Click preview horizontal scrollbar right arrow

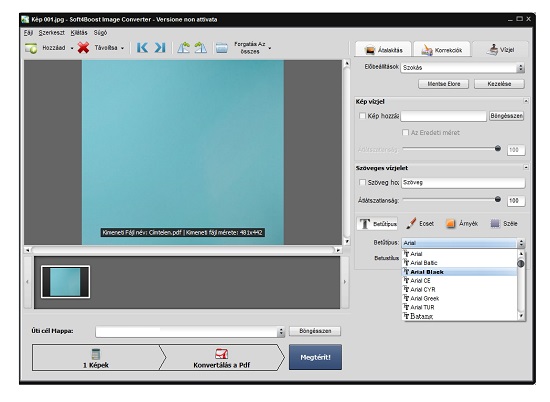tap(338, 250)
